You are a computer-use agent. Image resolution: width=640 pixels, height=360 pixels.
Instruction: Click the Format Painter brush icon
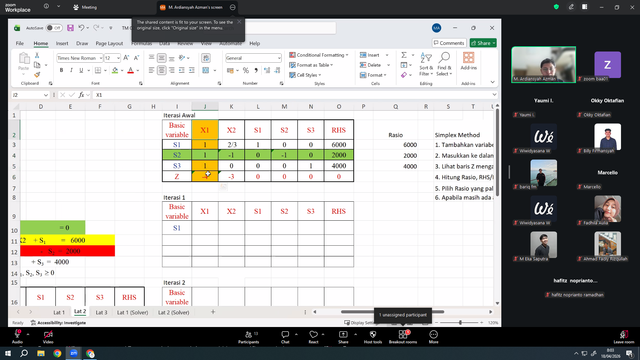(37, 75)
